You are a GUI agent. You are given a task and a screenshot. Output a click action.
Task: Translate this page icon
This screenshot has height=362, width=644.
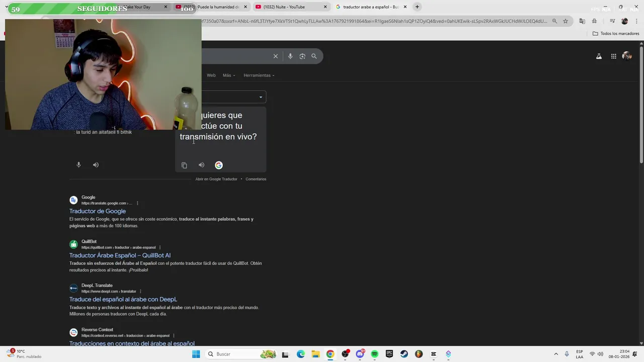click(x=582, y=21)
